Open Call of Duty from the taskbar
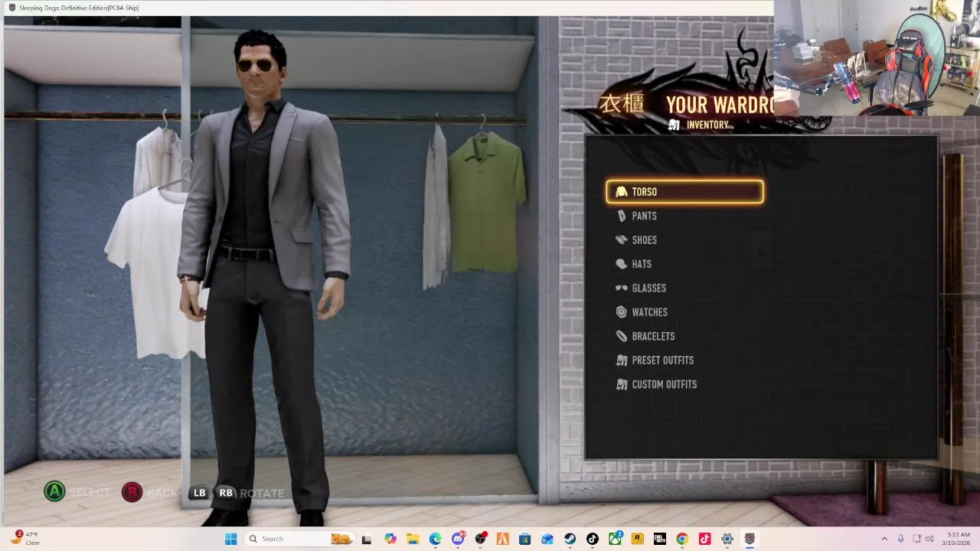Image resolution: width=980 pixels, height=551 pixels. click(x=659, y=539)
